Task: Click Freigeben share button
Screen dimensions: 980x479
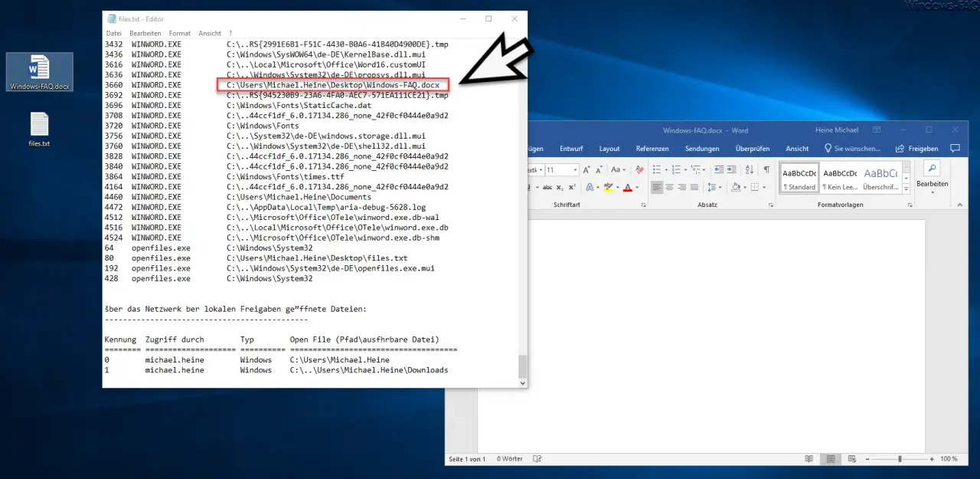Action: pyautogui.click(x=916, y=149)
